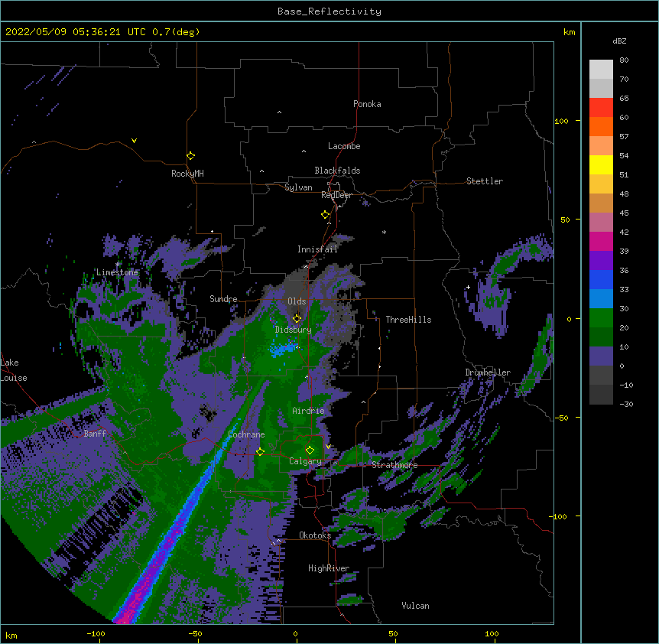Click the Didsbury town label
Image resolution: width=659 pixels, height=644 pixels.
(x=294, y=330)
